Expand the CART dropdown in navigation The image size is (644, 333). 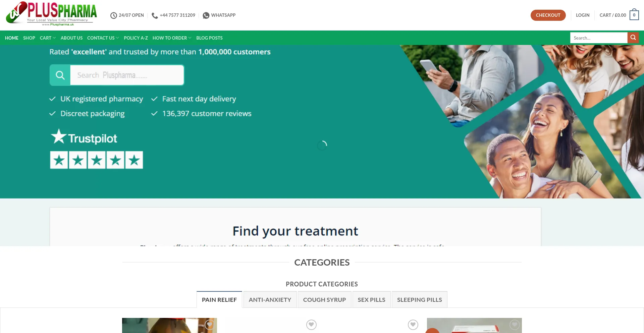[48, 38]
